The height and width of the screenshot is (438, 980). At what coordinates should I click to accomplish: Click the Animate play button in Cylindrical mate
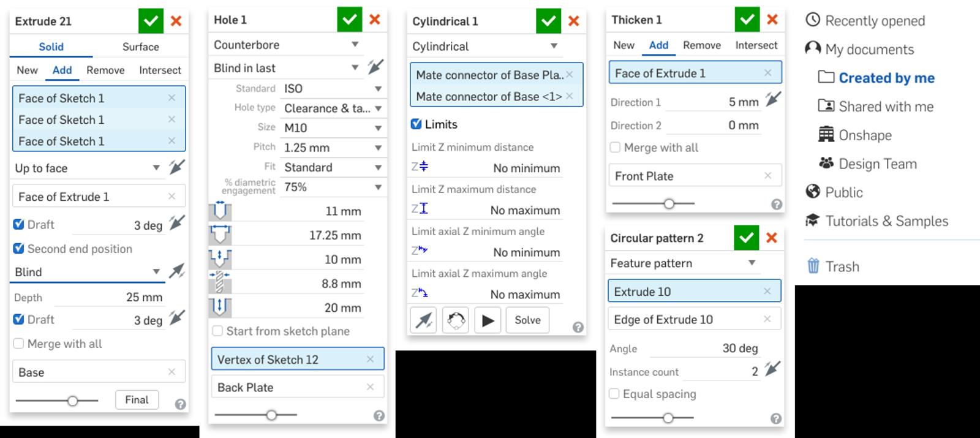pos(488,320)
